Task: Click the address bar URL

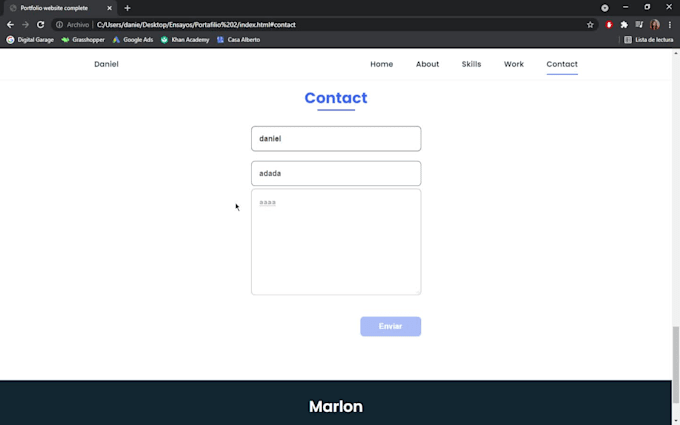Action: click(196, 25)
